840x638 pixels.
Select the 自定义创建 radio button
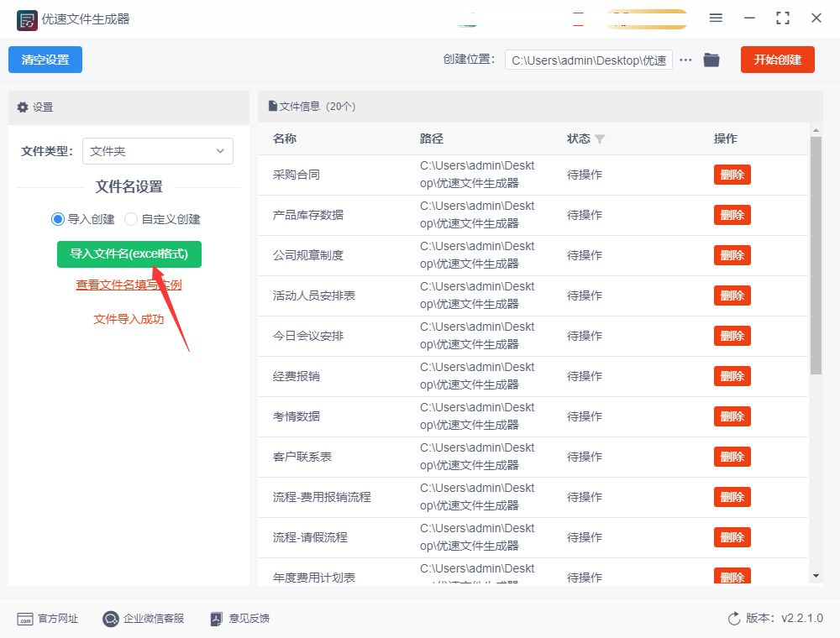(131, 219)
